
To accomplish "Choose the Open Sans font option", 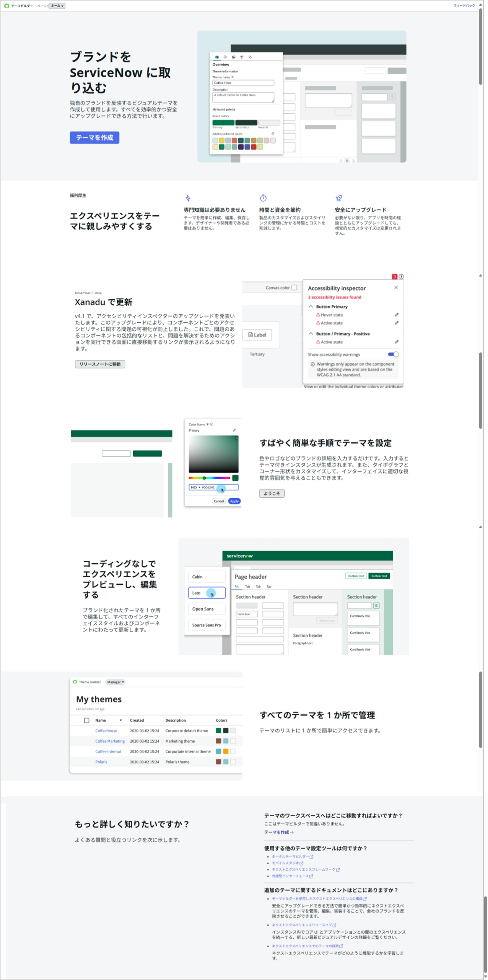I will tap(207, 609).
